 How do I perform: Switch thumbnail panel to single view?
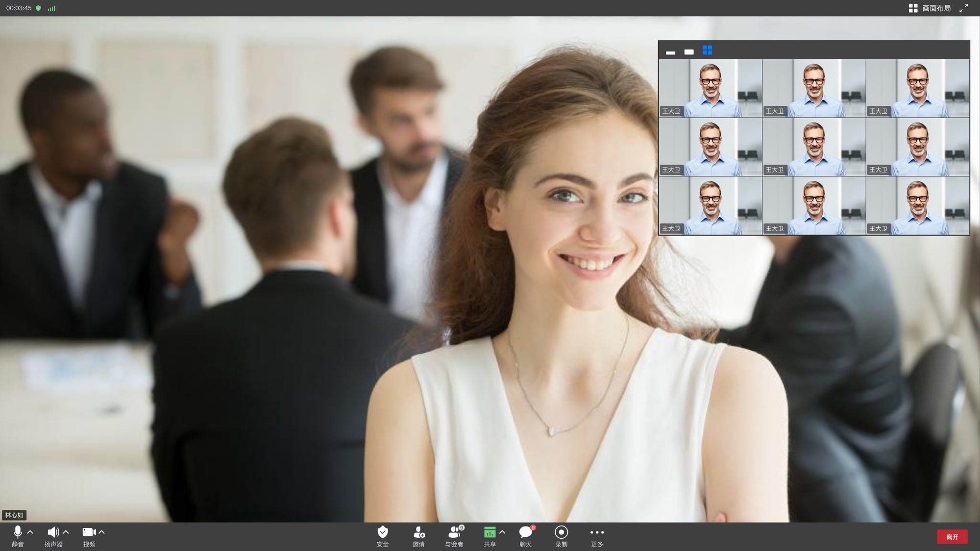click(689, 51)
